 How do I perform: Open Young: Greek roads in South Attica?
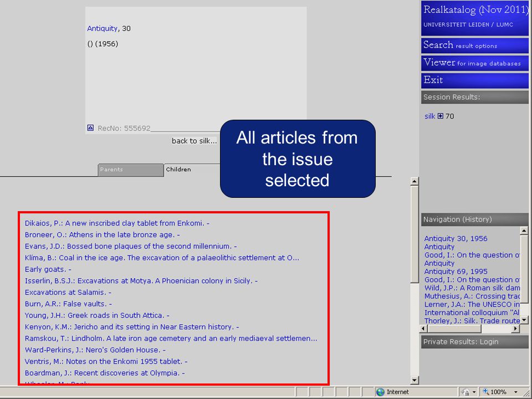coord(97,315)
